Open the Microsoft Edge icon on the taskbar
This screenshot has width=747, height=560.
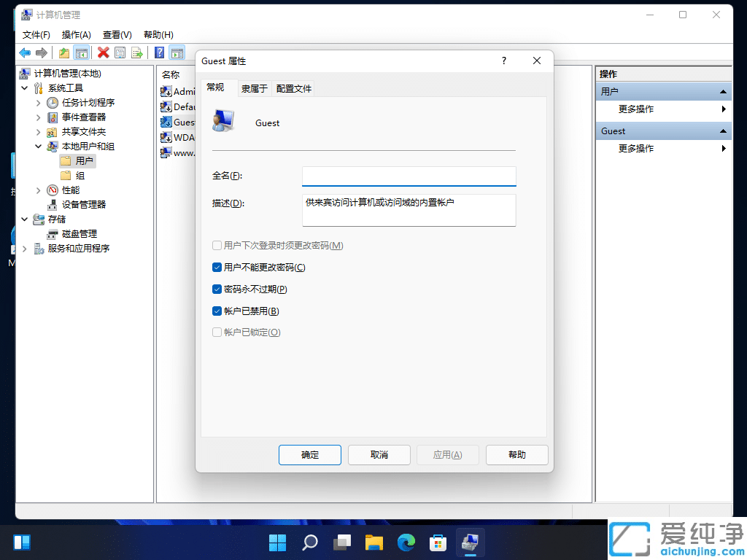click(x=406, y=542)
